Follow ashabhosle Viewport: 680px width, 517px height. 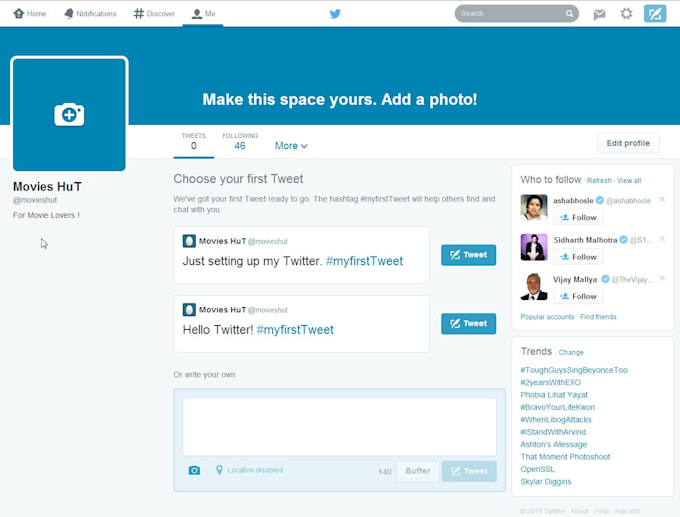point(578,217)
